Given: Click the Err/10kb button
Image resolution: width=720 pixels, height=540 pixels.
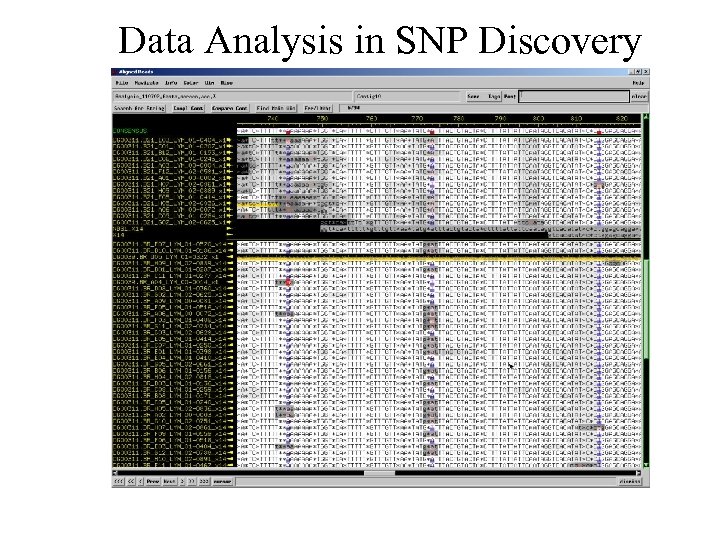Looking at the screenshot, I should pyautogui.click(x=318, y=108).
